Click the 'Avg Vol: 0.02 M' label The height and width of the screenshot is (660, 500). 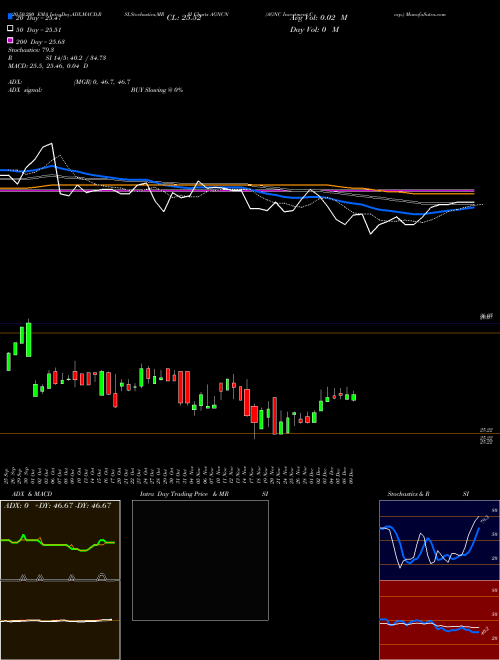point(319,18)
